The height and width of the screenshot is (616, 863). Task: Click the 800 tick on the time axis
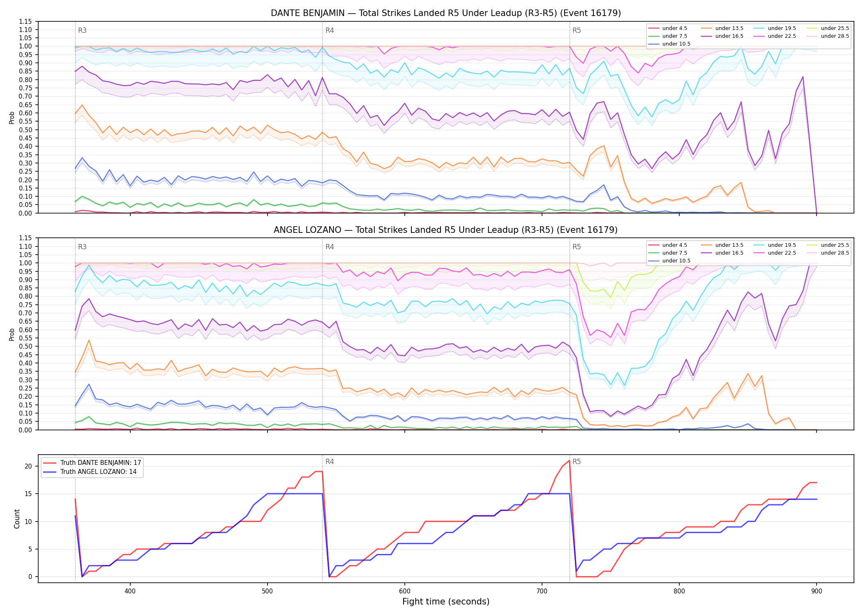point(679,591)
